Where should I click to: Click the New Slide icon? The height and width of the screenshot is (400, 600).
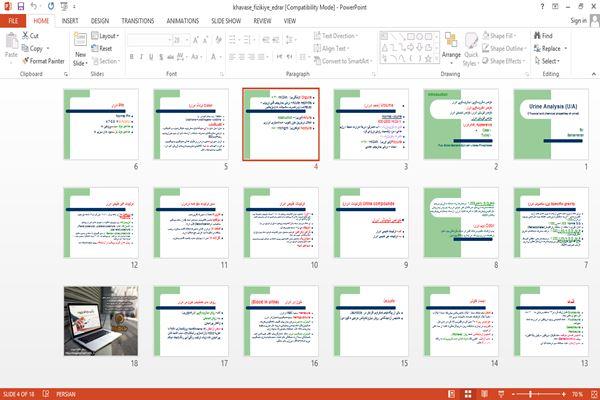[80, 40]
